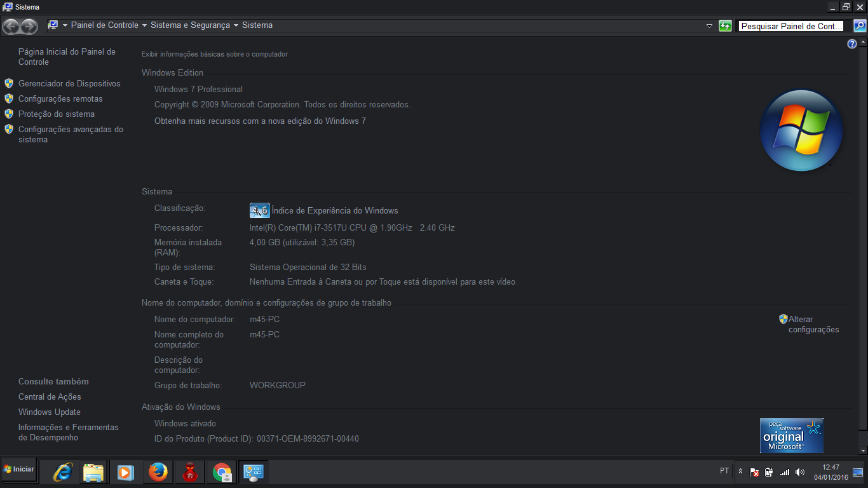This screenshot has height=488, width=868.
Task: Click the shield icon beside Gerenciador de Dispositivos
Action: pyautogui.click(x=9, y=83)
